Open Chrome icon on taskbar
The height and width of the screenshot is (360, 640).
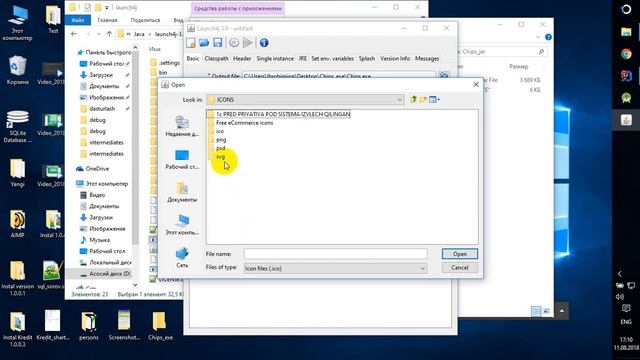[x=626, y=53]
